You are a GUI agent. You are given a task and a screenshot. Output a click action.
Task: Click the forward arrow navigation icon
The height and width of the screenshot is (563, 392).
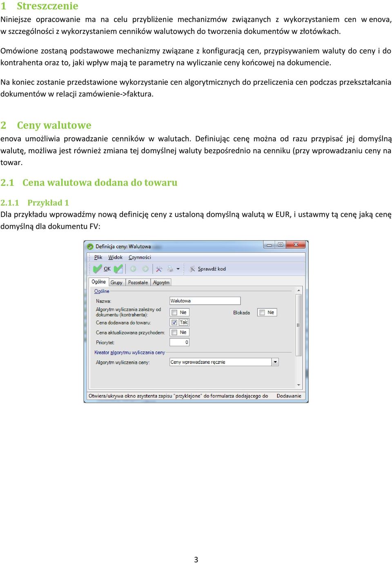[x=145, y=269]
